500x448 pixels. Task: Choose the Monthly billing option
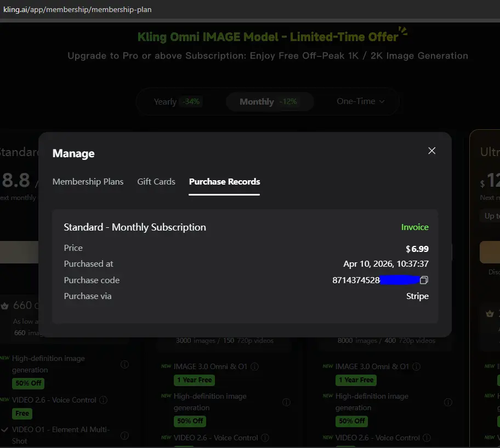tap(269, 102)
